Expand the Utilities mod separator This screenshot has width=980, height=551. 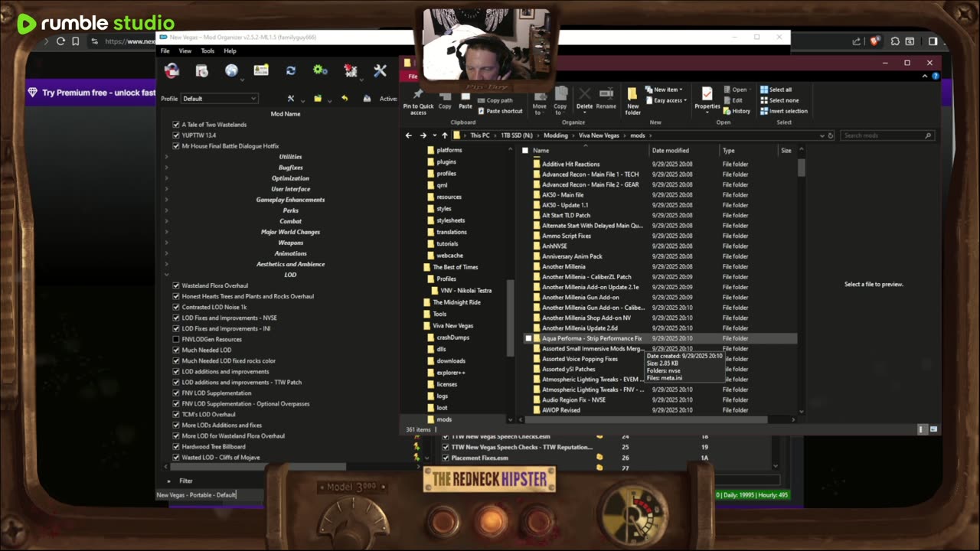click(x=167, y=157)
